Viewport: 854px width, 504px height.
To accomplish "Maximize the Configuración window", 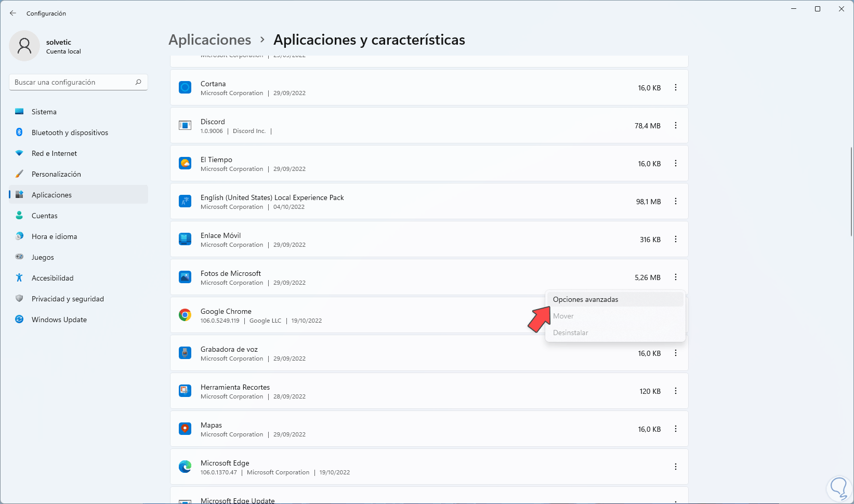I will click(818, 9).
